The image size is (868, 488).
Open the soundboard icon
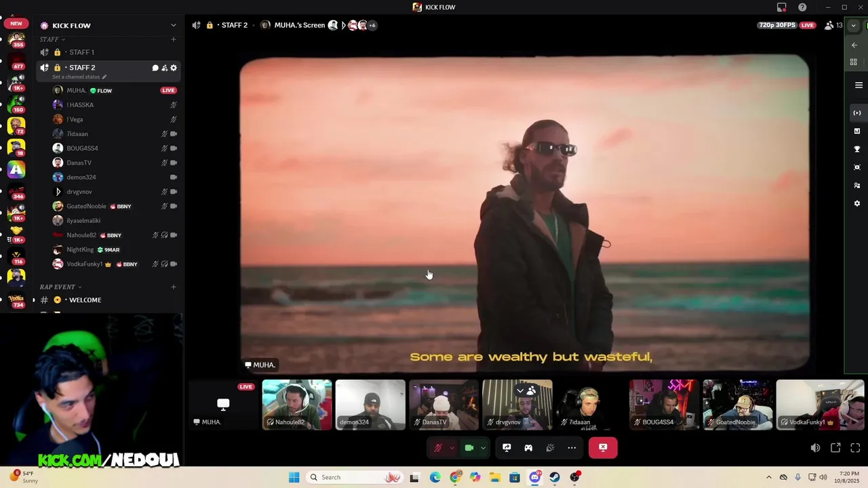click(x=550, y=448)
